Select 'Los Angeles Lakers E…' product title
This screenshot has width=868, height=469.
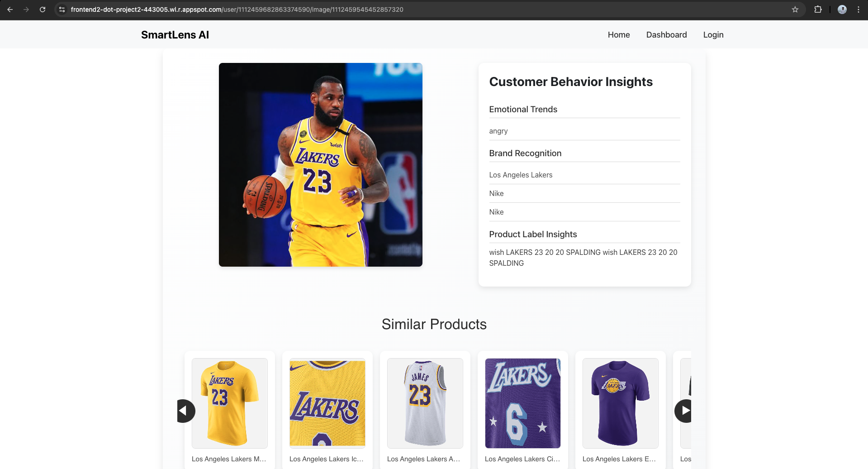point(619,459)
